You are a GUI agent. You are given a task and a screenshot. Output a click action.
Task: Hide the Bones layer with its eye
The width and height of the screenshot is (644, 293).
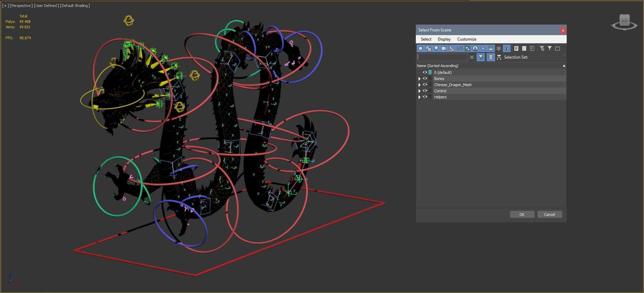tap(425, 78)
